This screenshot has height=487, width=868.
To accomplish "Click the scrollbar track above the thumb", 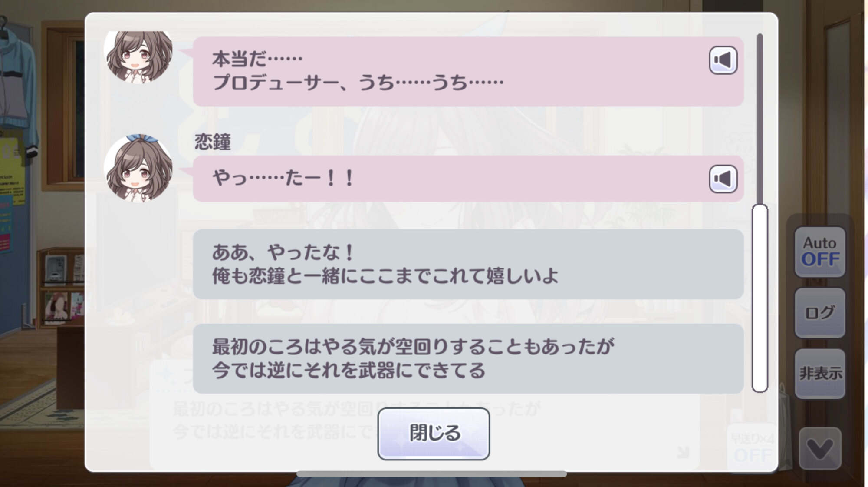I will click(759, 118).
